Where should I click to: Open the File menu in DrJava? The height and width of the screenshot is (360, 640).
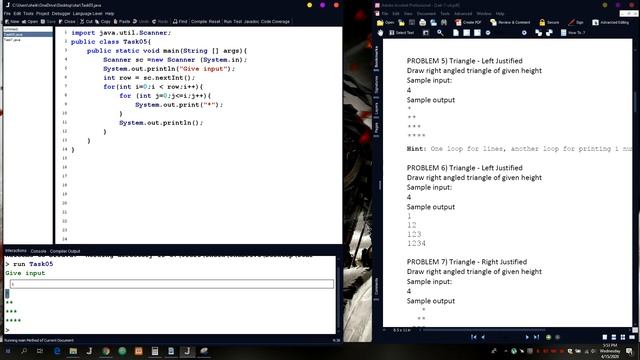point(7,13)
